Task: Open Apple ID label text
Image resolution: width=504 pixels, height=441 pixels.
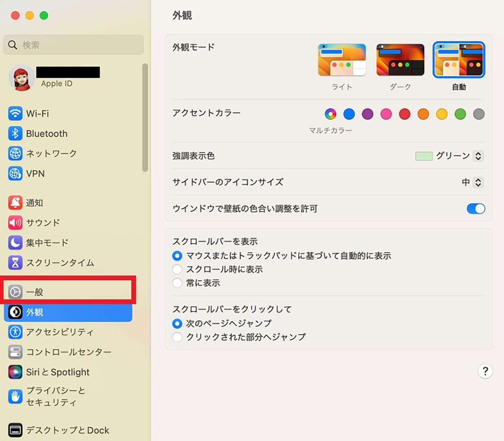Action: [x=57, y=84]
